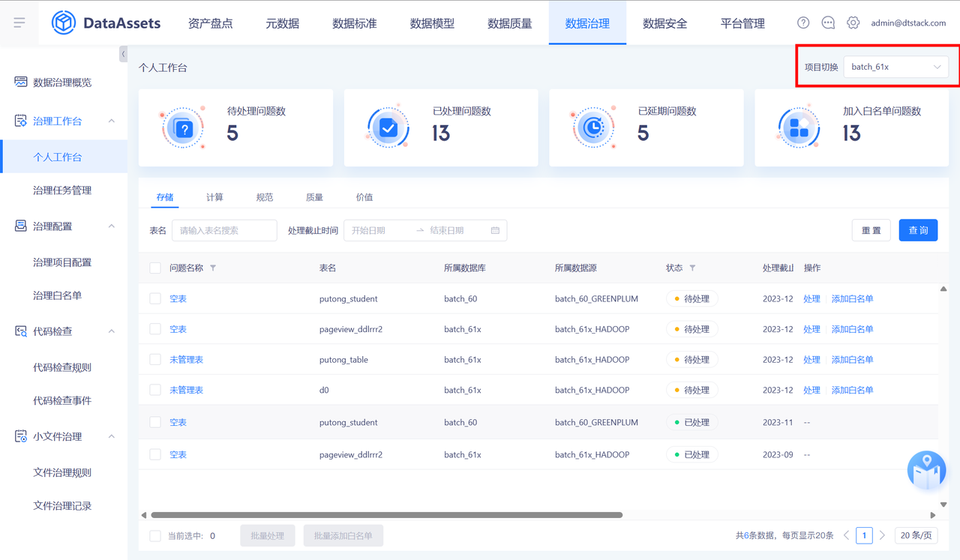Check the 待处理 pageview_ddlrrr2 row checkbox
Image resolution: width=960 pixels, height=560 pixels.
point(155,329)
